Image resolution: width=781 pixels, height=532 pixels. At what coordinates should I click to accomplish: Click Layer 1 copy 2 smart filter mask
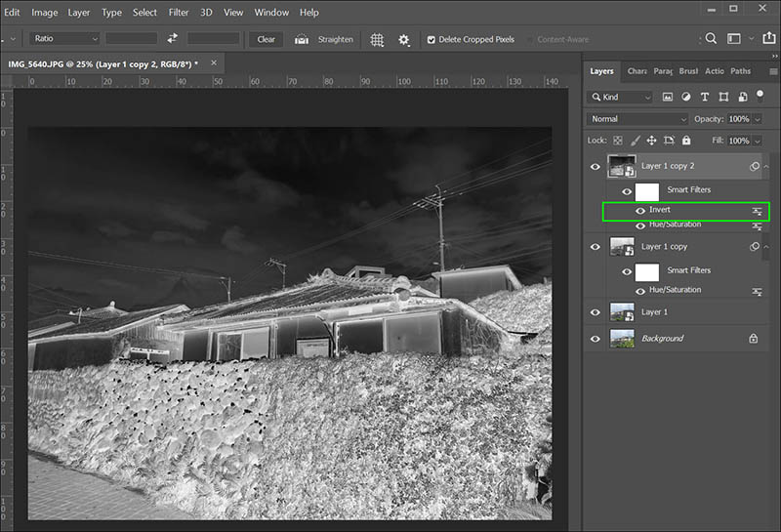[x=647, y=191]
